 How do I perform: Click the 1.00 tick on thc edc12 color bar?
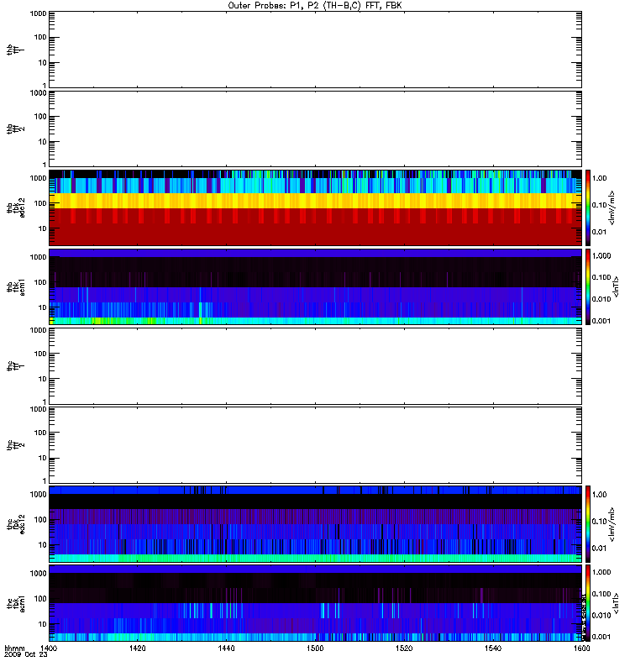click(599, 495)
